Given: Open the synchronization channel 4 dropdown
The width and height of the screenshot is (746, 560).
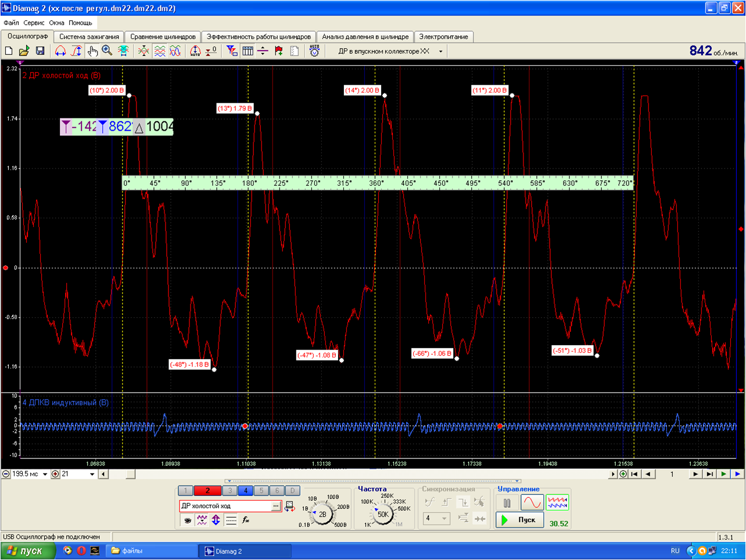Looking at the screenshot, I should 444,518.
